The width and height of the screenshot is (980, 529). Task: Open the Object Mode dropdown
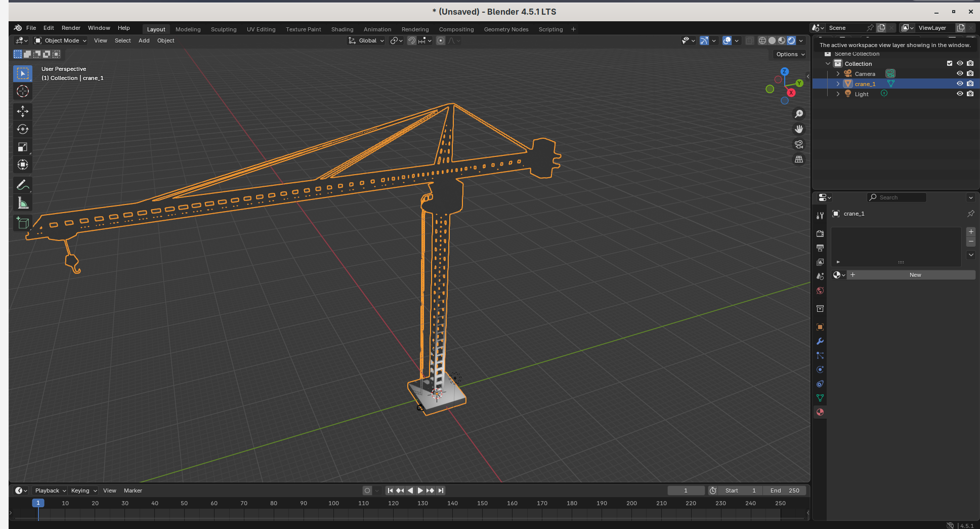61,40
